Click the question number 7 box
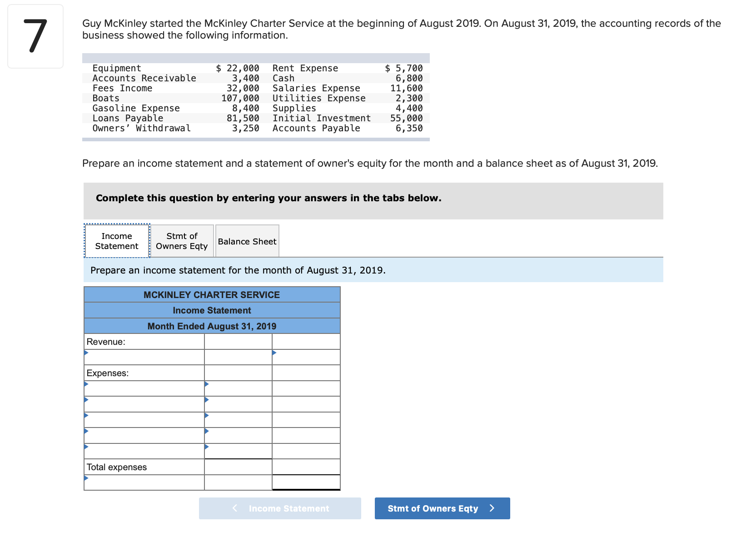 [35, 36]
